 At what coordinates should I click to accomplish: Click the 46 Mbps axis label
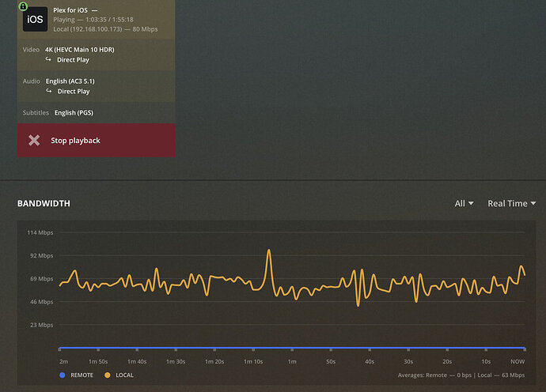[x=42, y=302]
